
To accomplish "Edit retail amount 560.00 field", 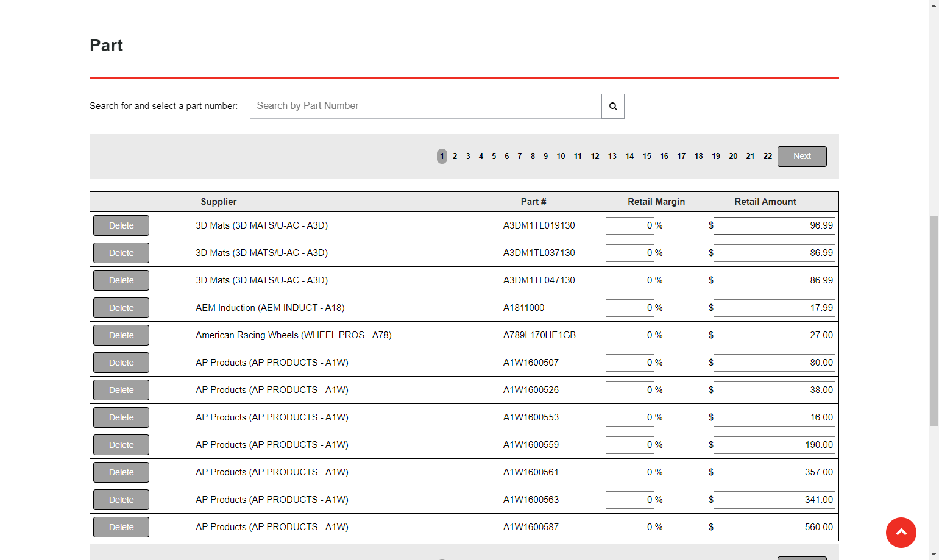I will click(774, 527).
